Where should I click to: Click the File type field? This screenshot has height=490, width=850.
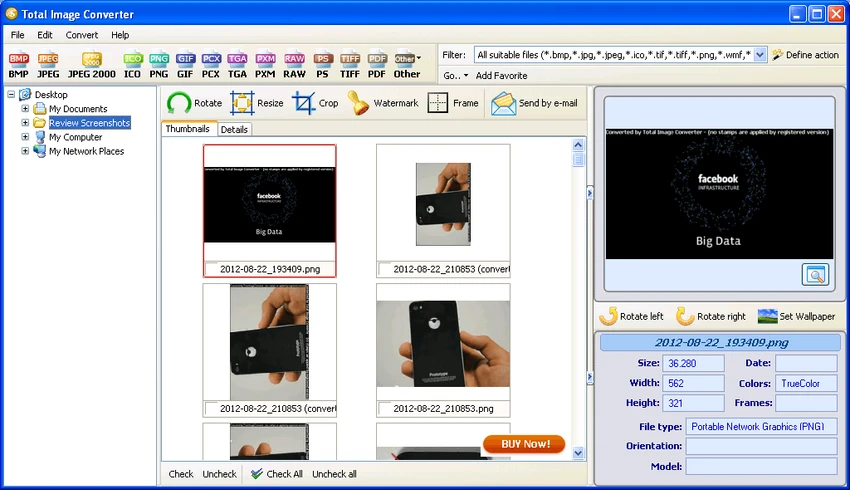pos(762,427)
